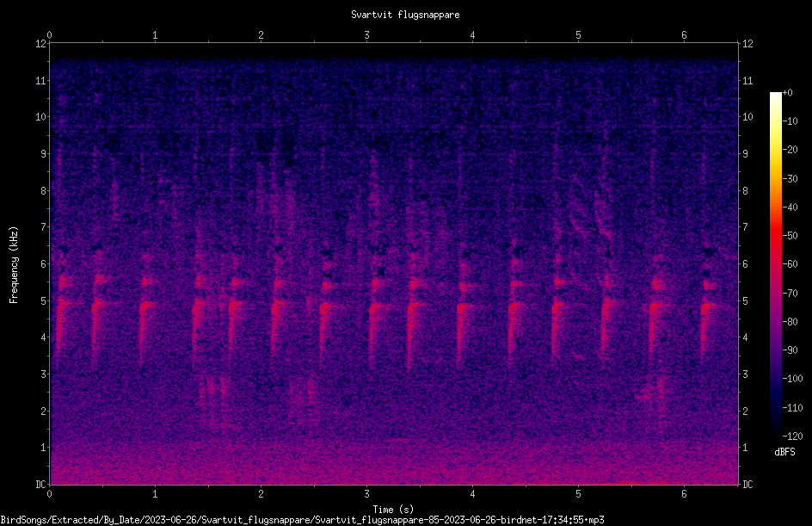
Task: Click the '9' label on the left frequency axis
Action: click(x=44, y=154)
